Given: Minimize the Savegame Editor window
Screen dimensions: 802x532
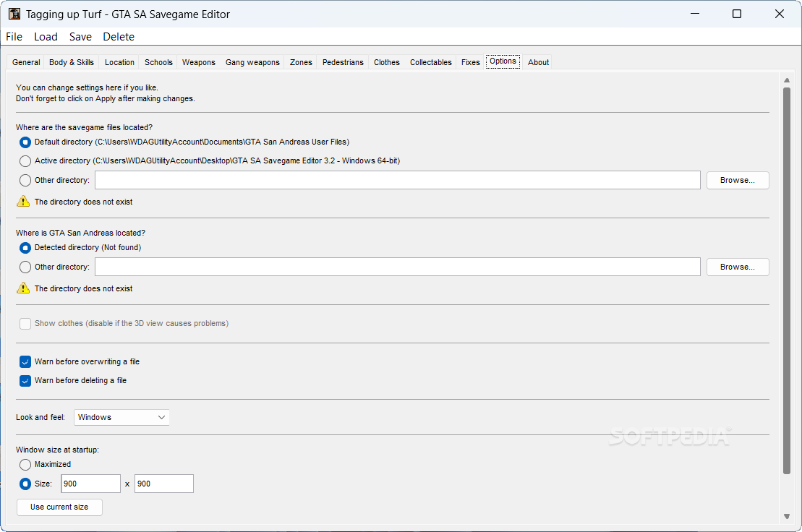Looking at the screenshot, I should point(694,14).
